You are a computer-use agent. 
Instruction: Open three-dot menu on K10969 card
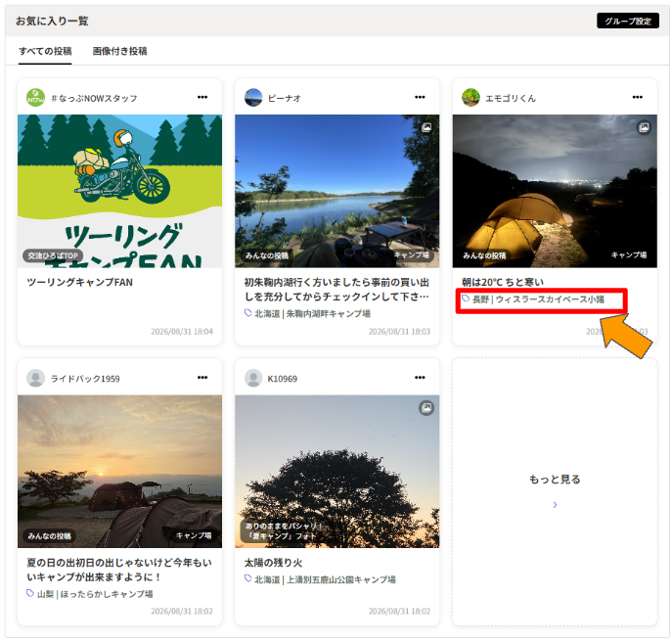point(420,378)
